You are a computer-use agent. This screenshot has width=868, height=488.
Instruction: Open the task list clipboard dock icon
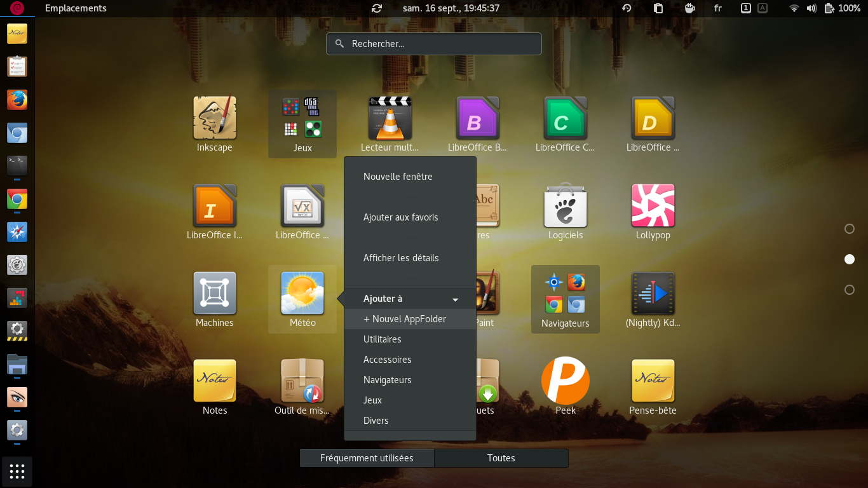click(x=17, y=67)
